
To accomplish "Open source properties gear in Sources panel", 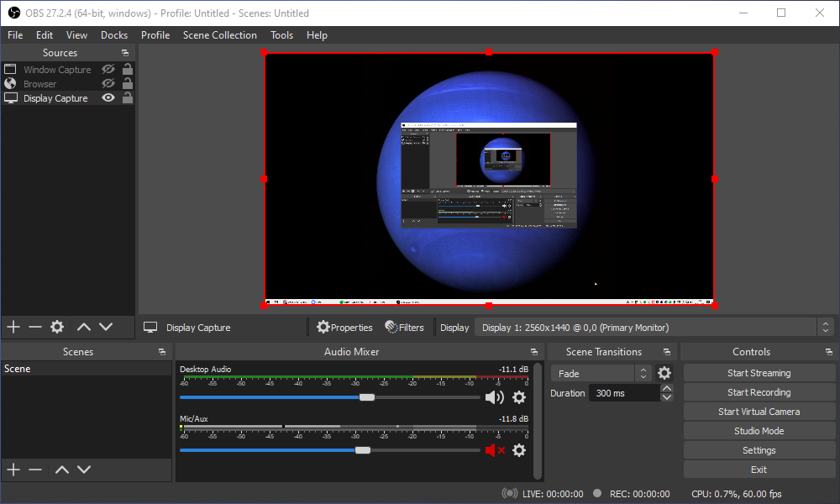I will point(57,327).
